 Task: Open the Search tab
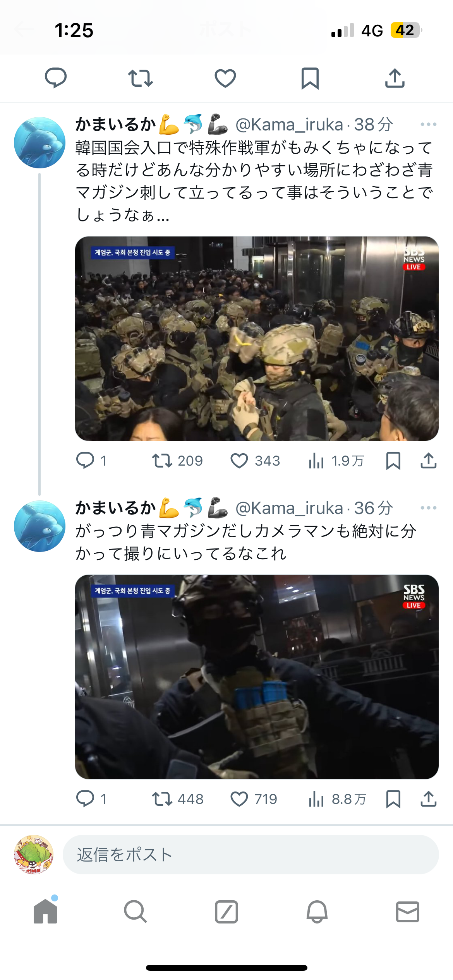point(136,911)
